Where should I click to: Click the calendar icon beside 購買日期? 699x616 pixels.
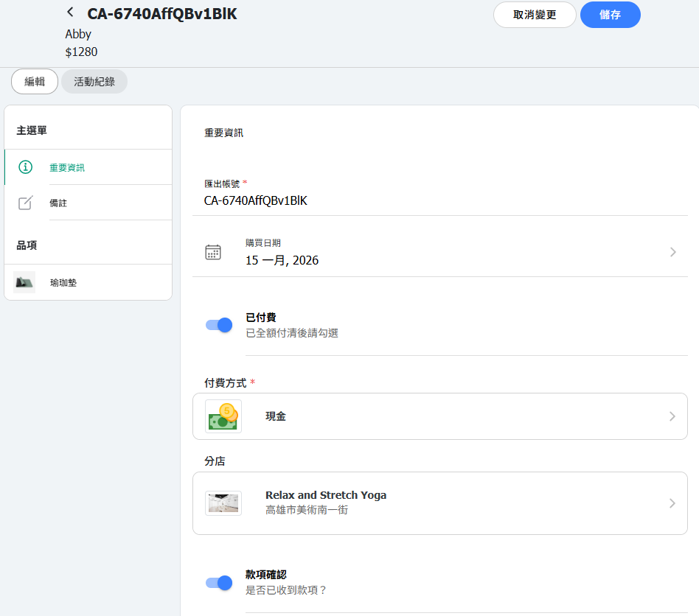click(x=212, y=252)
